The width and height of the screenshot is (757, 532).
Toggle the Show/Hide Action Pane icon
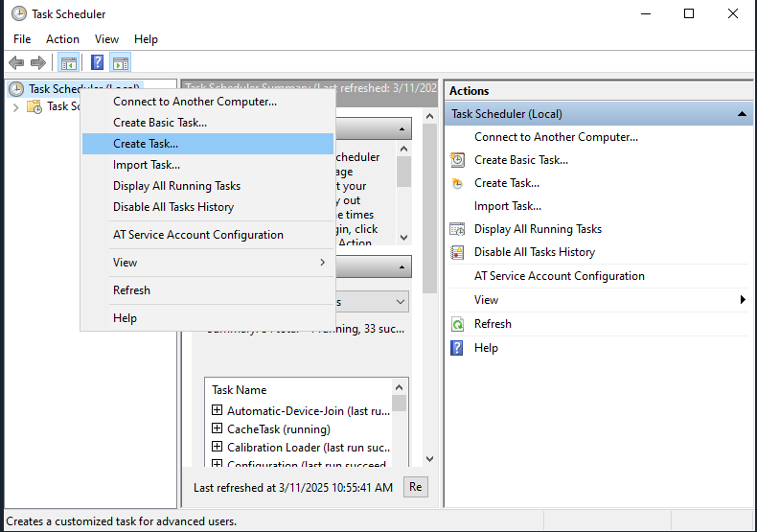(120, 63)
